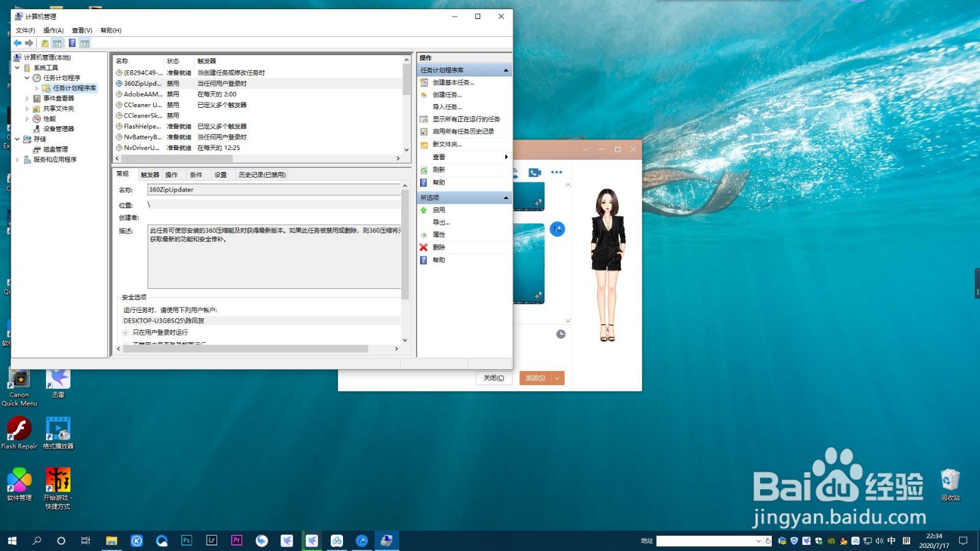Image resolution: width=980 pixels, height=551 pixels.
Task: Open Lightroom from the taskbar
Action: coord(211,541)
